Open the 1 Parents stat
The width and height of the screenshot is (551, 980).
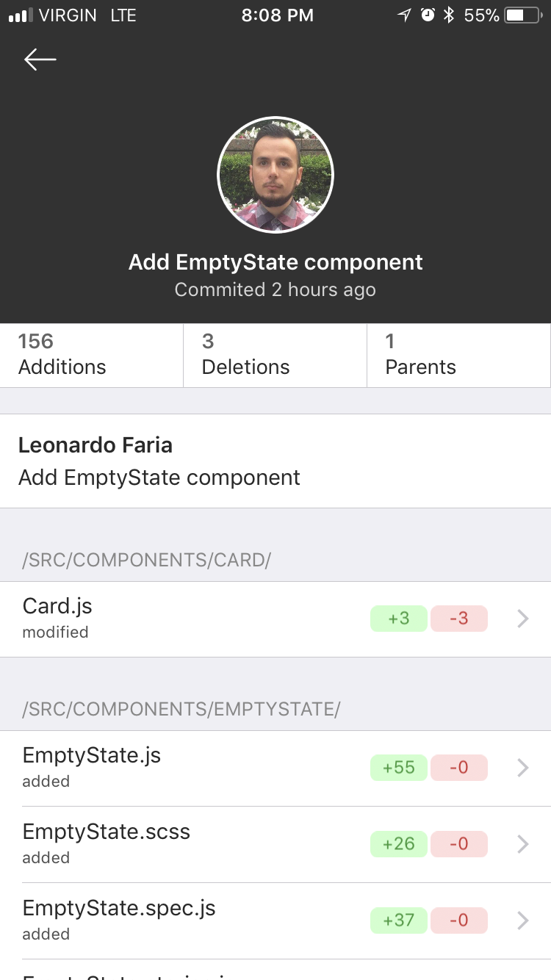458,354
